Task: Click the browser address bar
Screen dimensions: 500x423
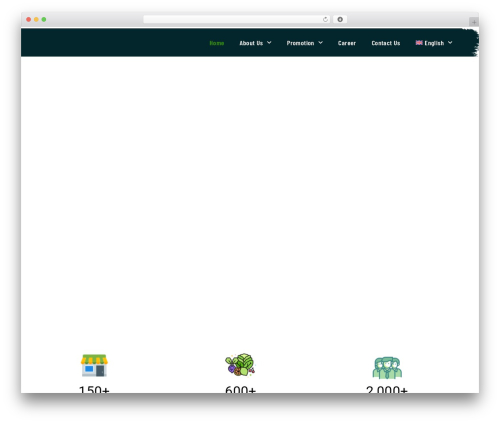Action: click(237, 19)
